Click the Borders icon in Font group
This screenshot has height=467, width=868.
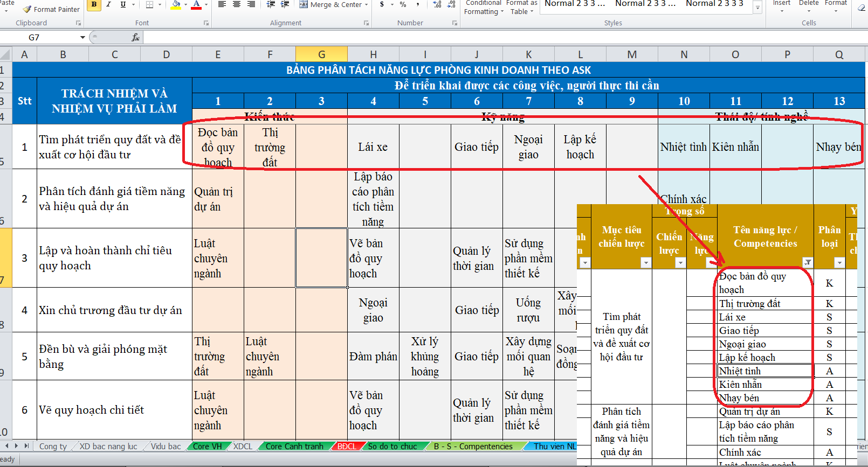click(149, 5)
